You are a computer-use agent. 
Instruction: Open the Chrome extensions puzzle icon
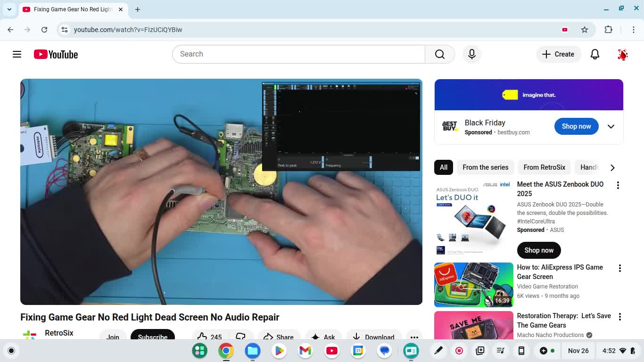[x=609, y=30]
